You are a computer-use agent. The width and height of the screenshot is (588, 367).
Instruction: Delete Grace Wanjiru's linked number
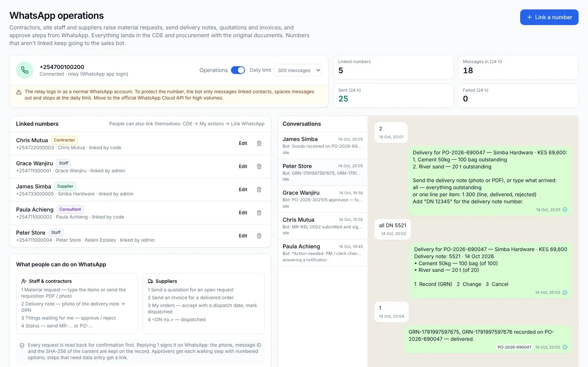click(259, 166)
